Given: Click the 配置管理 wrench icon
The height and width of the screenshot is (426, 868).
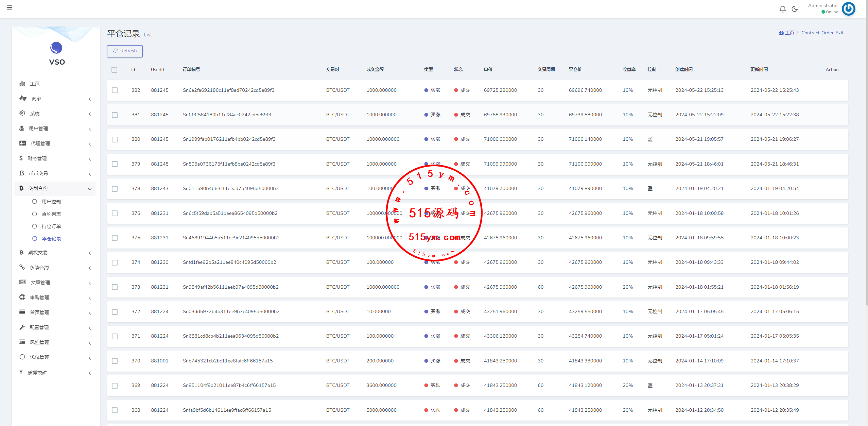Looking at the screenshot, I should [x=22, y=327].
